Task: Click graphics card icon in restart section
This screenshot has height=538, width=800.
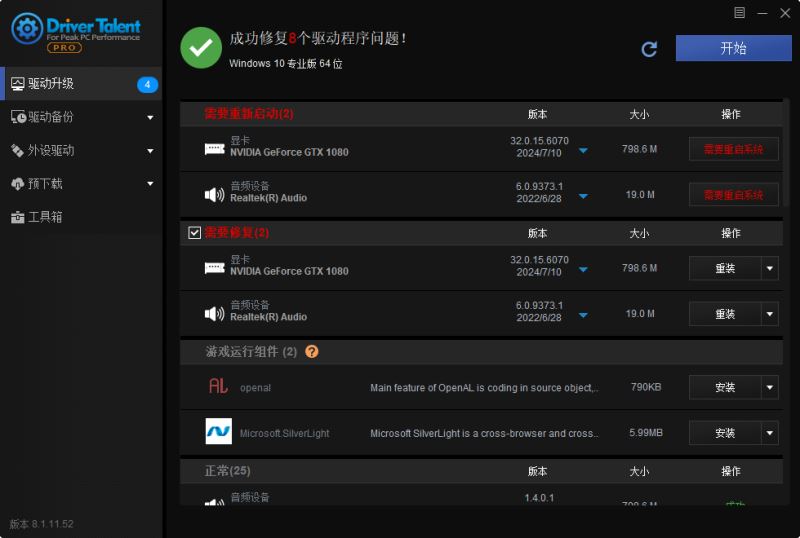Action: (x=214, y=149)
